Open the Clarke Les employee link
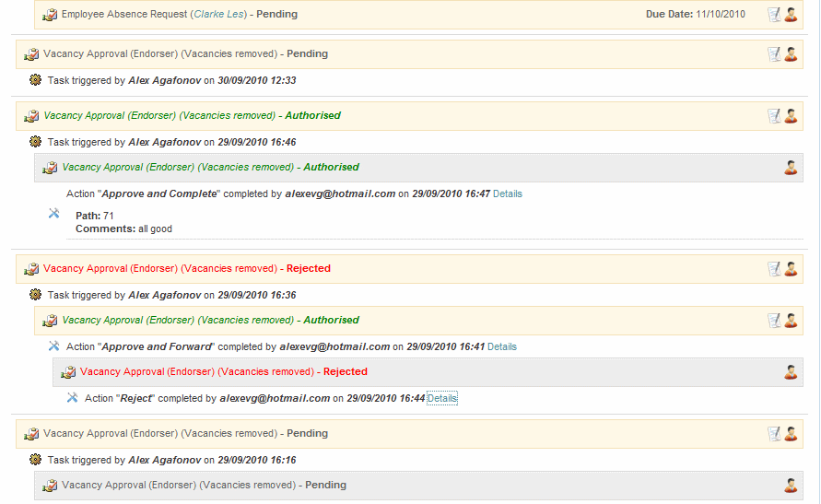The width and height of the screenshot is (821, 504). pyautogui.click(x=219, y=14)
